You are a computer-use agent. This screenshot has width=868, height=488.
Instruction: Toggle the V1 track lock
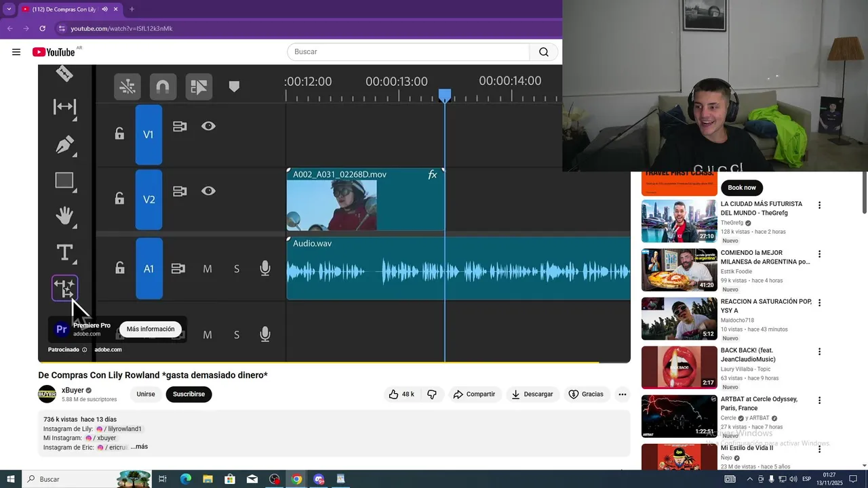pyautogui.click(x=119, y=134)
